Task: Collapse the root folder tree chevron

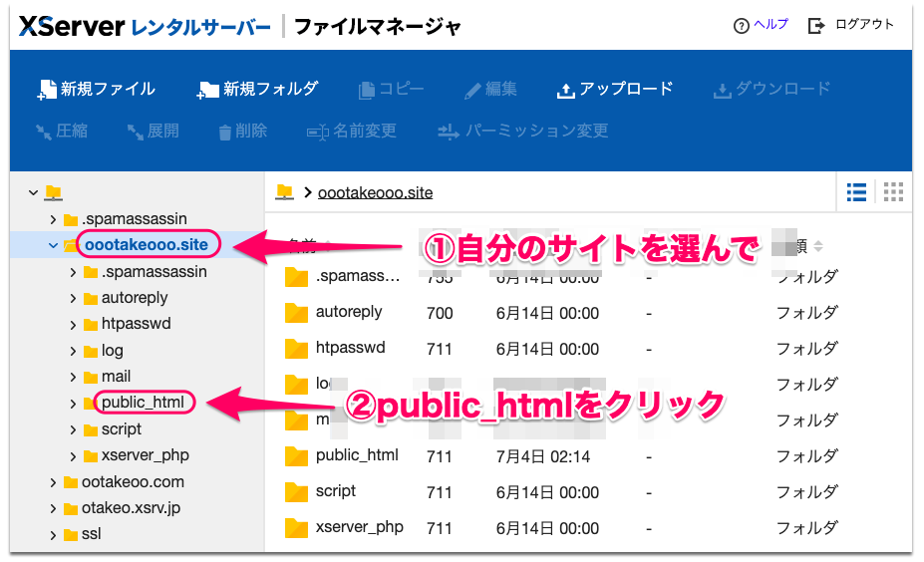Action: (x=34, y=192)
